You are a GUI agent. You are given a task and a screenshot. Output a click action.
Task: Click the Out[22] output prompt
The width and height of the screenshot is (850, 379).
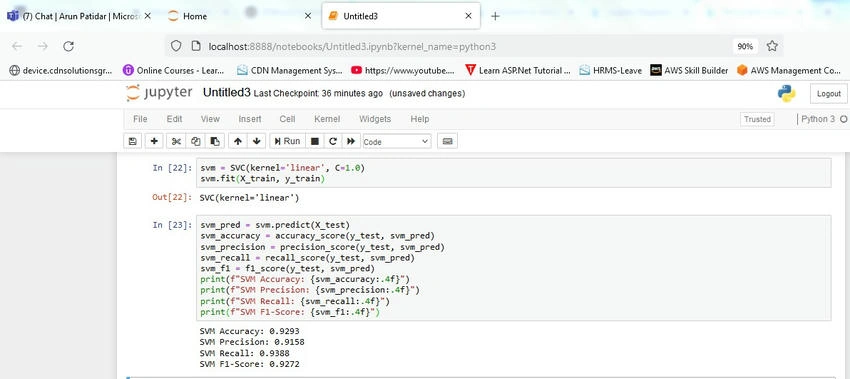pyautogui.click(x=172, y=198)
